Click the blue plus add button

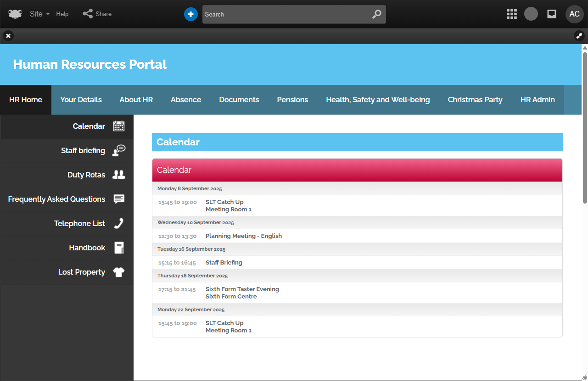tap(190, 14)
